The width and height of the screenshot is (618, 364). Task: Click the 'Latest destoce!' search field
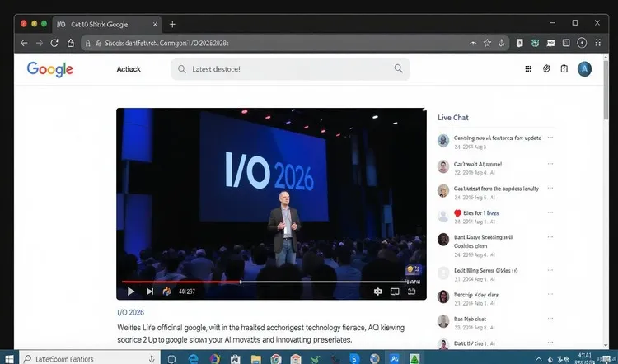click(290, 69)
